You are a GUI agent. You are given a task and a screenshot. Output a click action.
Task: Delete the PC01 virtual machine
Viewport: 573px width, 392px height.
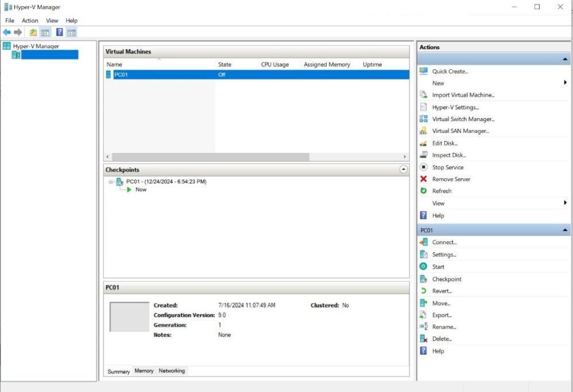[442, 339]
